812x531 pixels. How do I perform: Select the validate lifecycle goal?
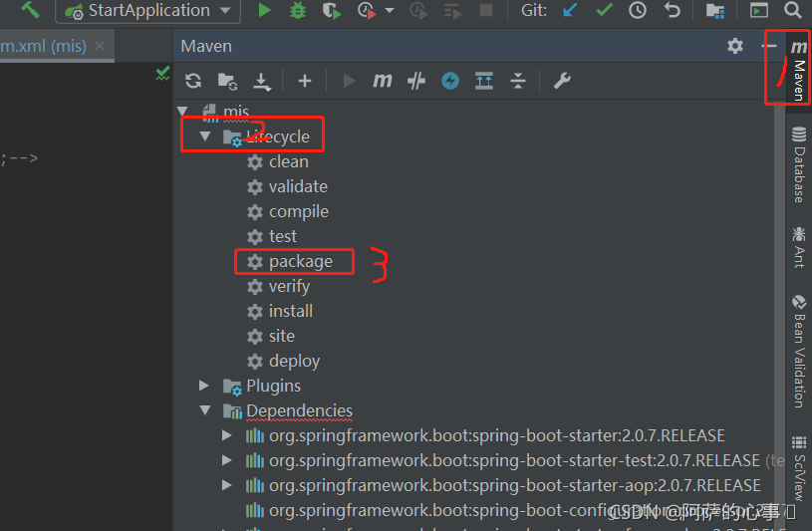(x=298, y=186)
